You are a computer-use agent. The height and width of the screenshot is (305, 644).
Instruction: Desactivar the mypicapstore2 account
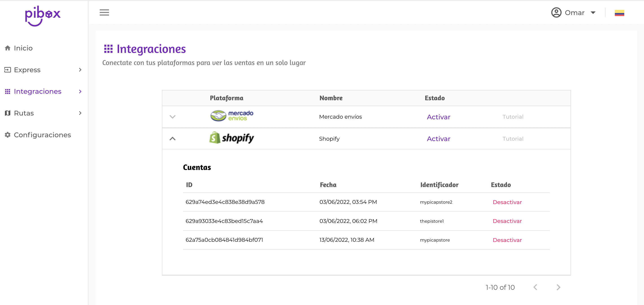[x=507, y=202]
